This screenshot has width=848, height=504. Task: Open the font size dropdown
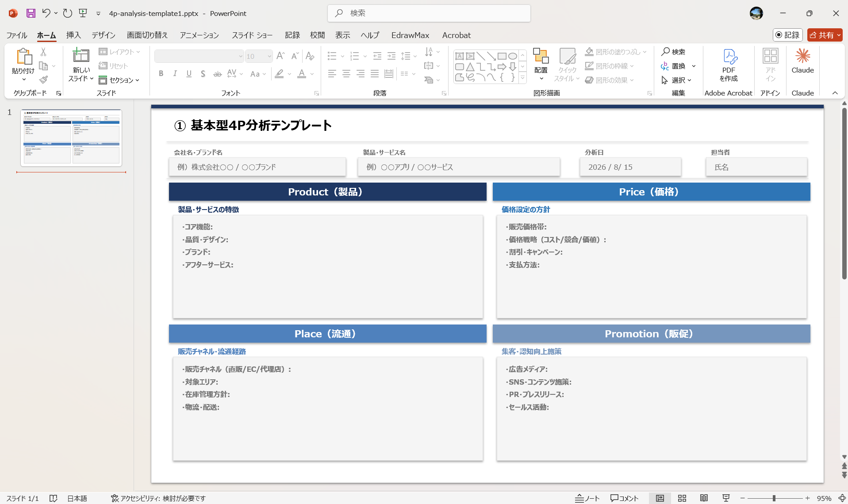(269, 56)
